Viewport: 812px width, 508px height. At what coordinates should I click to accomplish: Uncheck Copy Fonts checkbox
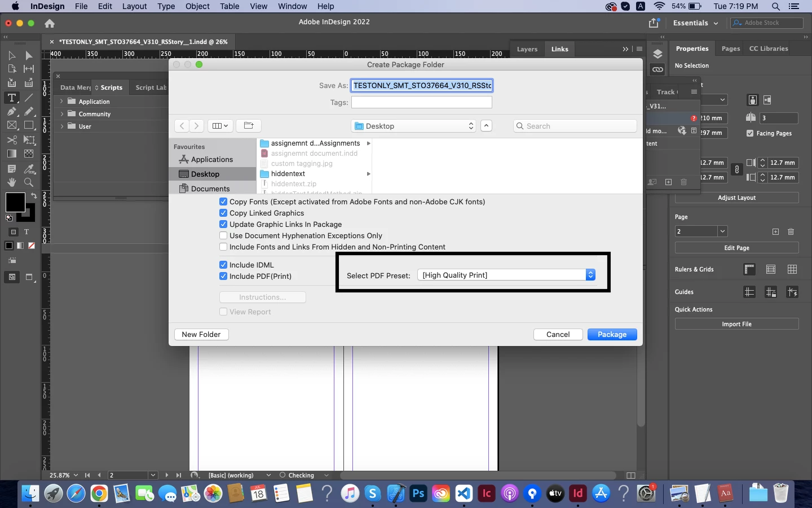tap(223, 202)
